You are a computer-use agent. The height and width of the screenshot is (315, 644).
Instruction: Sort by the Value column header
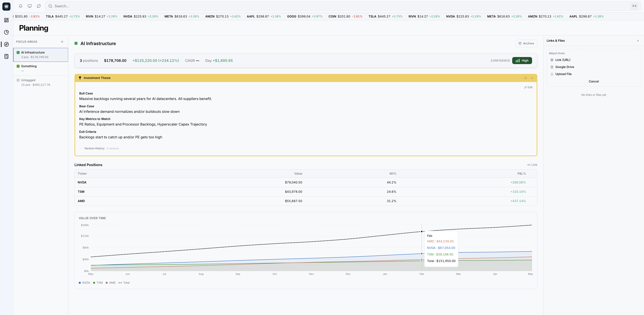[x=298, y=174]
